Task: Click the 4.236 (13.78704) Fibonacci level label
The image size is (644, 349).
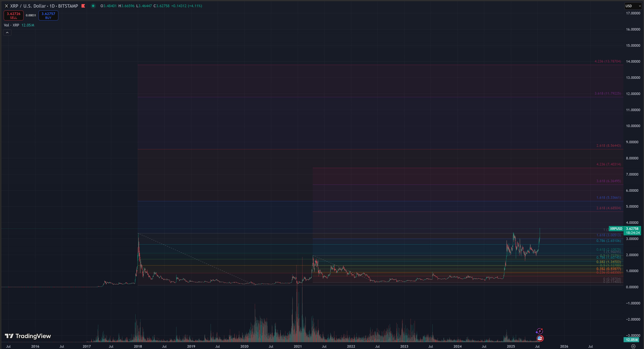Action: pos(607,61)
